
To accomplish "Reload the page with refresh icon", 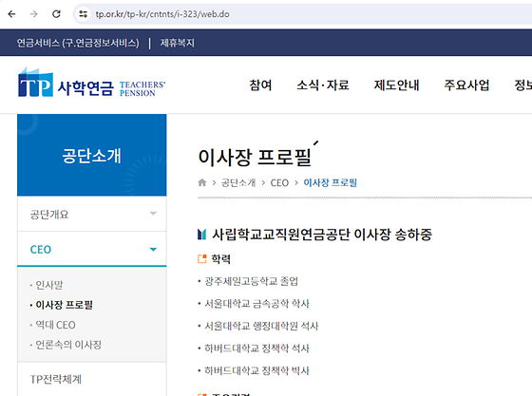I will pyautogui.click(x=56, y=14).
